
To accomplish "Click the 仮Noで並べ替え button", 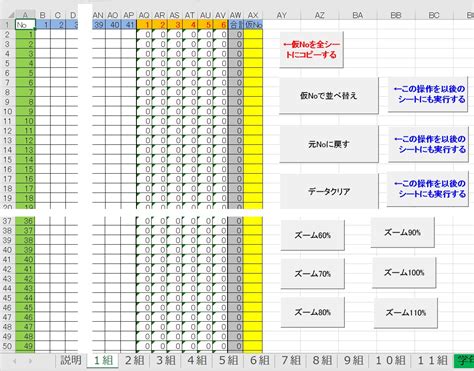I will pyautogui.click(x=329, y=96).
